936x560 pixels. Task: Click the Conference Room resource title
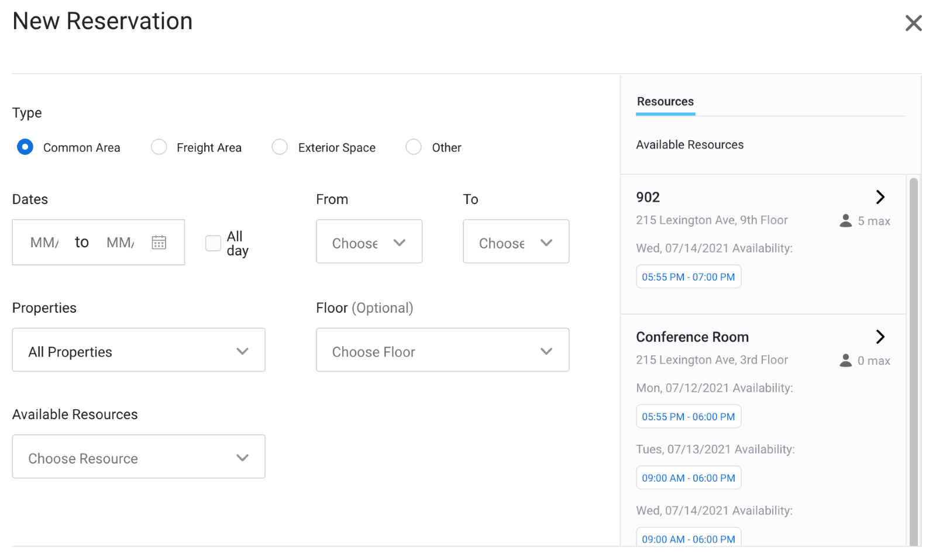point(693,337)
